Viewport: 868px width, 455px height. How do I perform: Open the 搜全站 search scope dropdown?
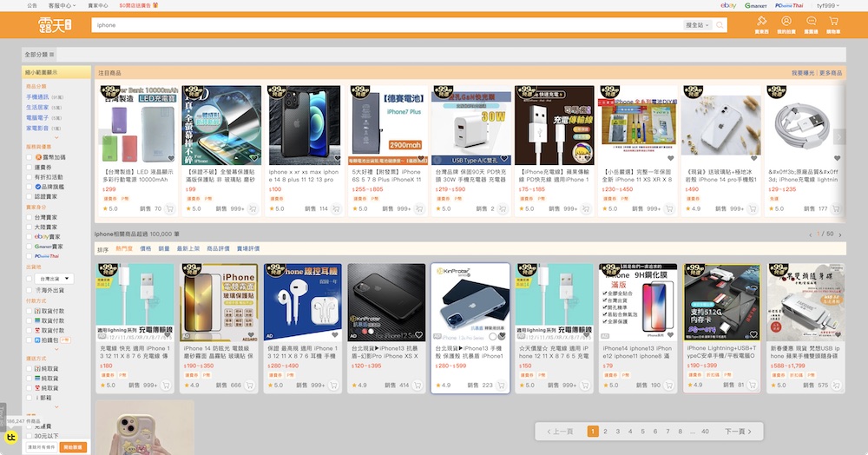click(697, 25)
